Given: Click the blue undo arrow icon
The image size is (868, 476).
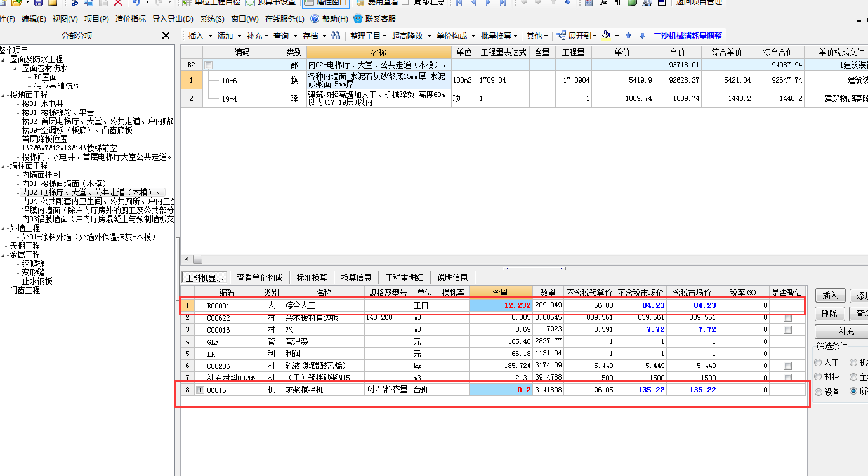Looking at the screenshot, I should (136, 3).
